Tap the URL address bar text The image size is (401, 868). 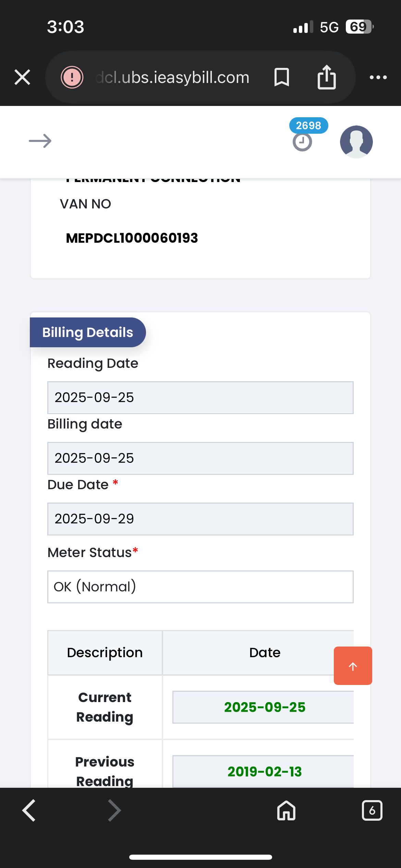click(172, 77)
